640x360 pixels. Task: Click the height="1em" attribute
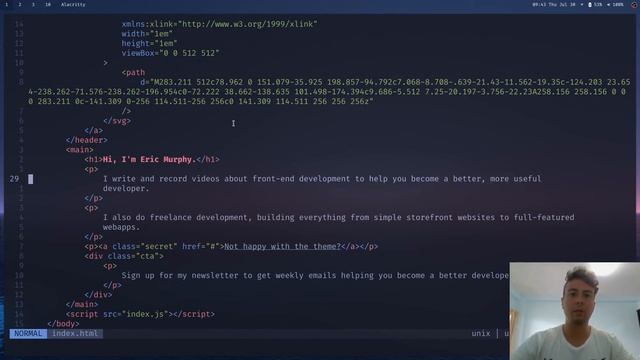pos(149,43)
